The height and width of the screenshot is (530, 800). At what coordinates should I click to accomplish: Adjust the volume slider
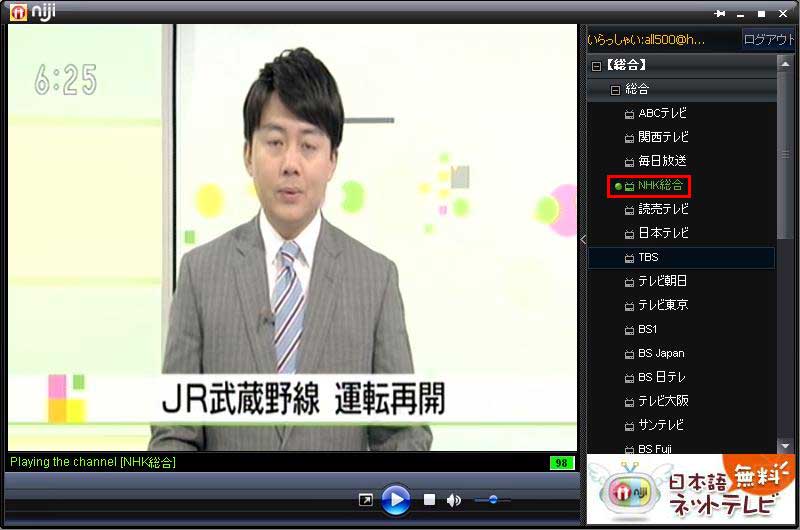pyautogui.click(x=492, y=499)
